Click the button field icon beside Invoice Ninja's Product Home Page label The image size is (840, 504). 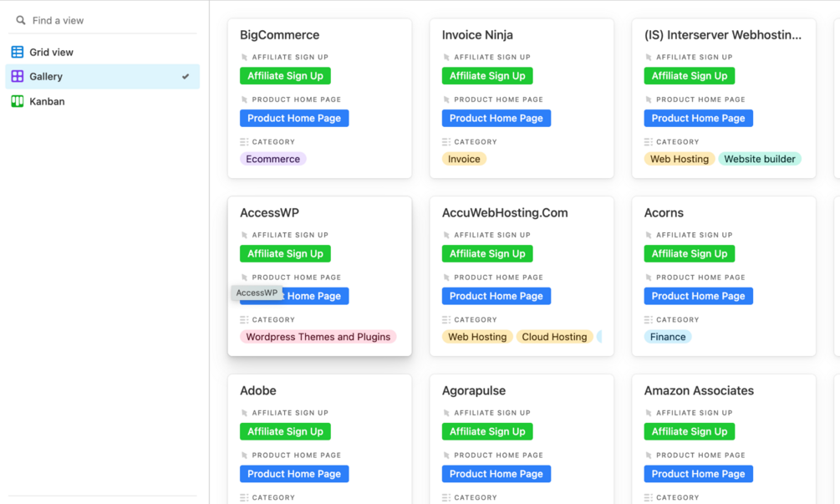click(446, 99)
